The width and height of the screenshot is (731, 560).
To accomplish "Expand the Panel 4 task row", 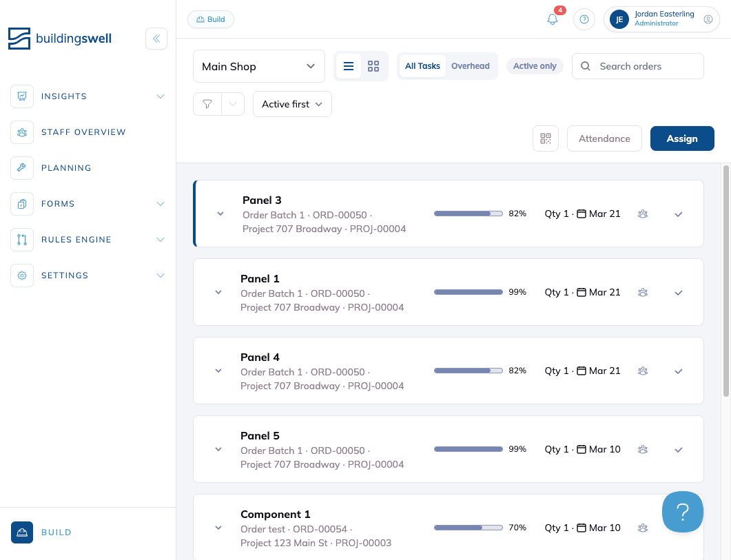I will point(218,371).
